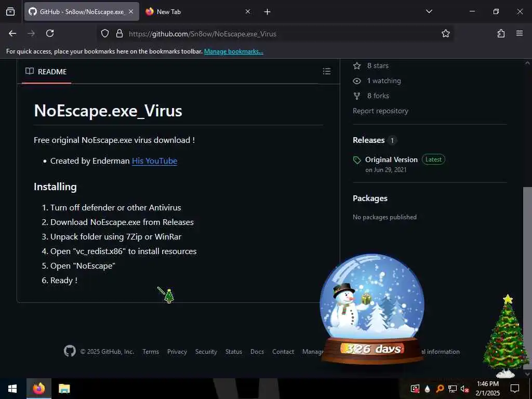Click the GitHub logo in footer
Screen dimensions: 532x399
coord(70,351)
